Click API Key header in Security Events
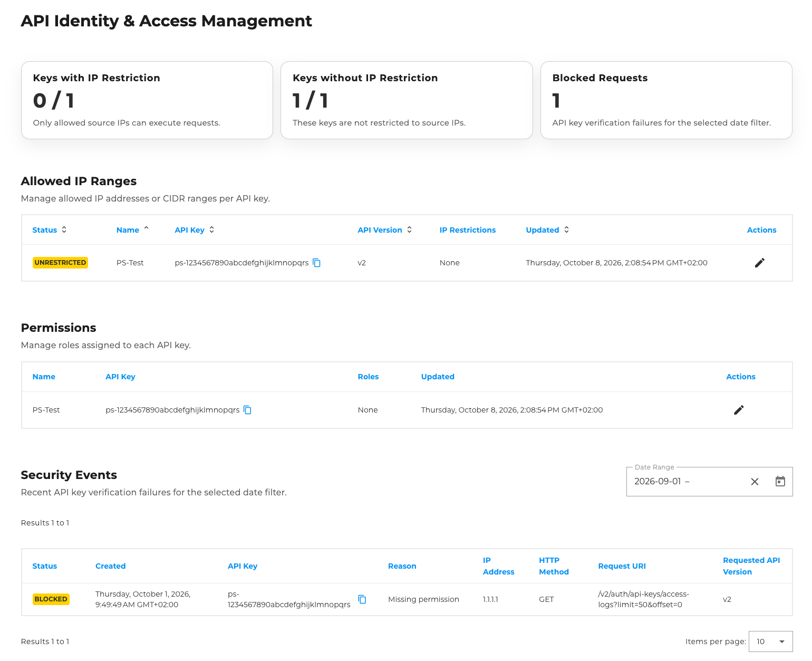This screenshot has width=812, height=661. (243, 566)
